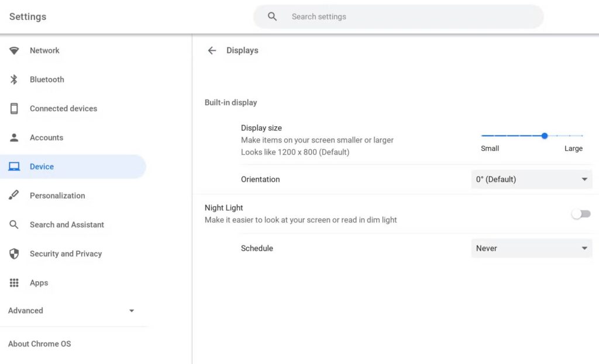Open the Night Light Schedule dropdown
Screen dimensions: 599x364
click(x=531, y=248)
